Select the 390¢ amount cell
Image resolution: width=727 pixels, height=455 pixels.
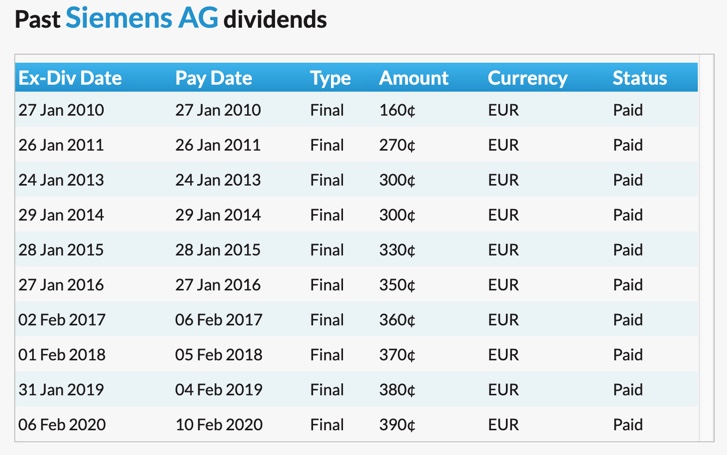(x=397, y=425)
